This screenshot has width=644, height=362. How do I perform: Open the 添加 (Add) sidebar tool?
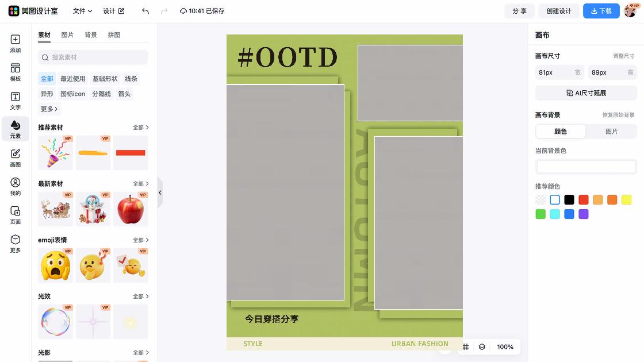[15, 44]
